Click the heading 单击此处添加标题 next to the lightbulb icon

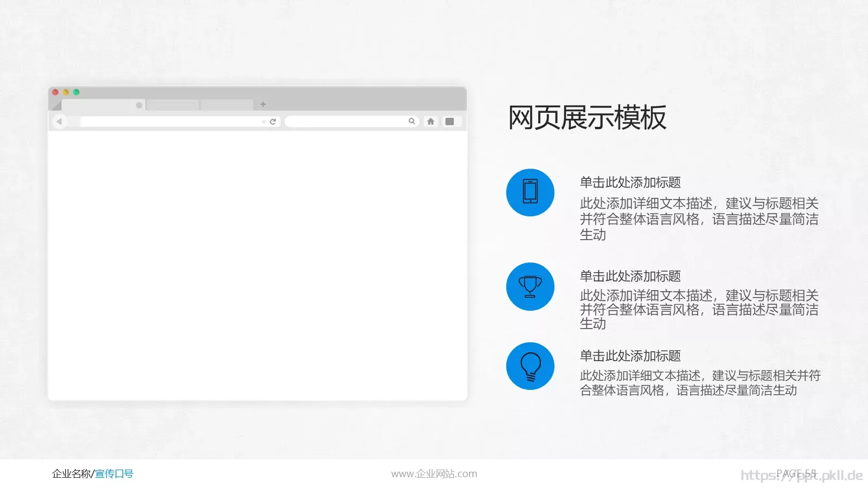coord(630,356)
